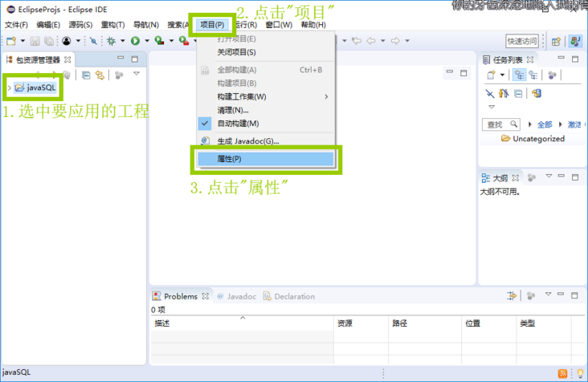Click the Focus icon in the Outline panel header
The width and height of the screenshot is (588, 382).
532,177
